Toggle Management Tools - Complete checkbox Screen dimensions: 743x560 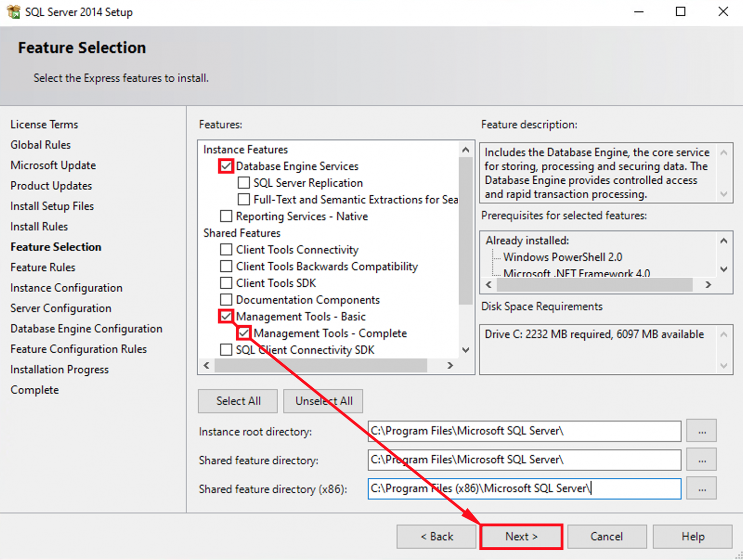[244, 333]
